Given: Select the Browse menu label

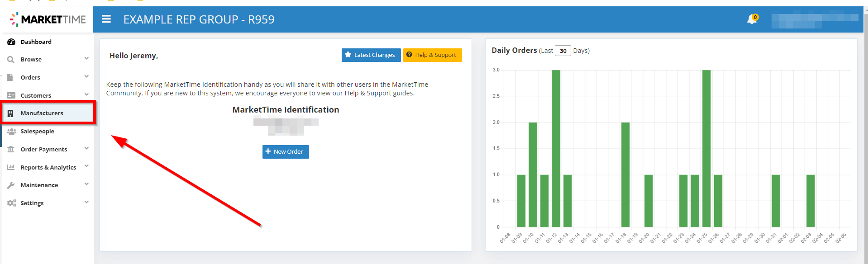Looking at the screenshot, I should point(31,59).
